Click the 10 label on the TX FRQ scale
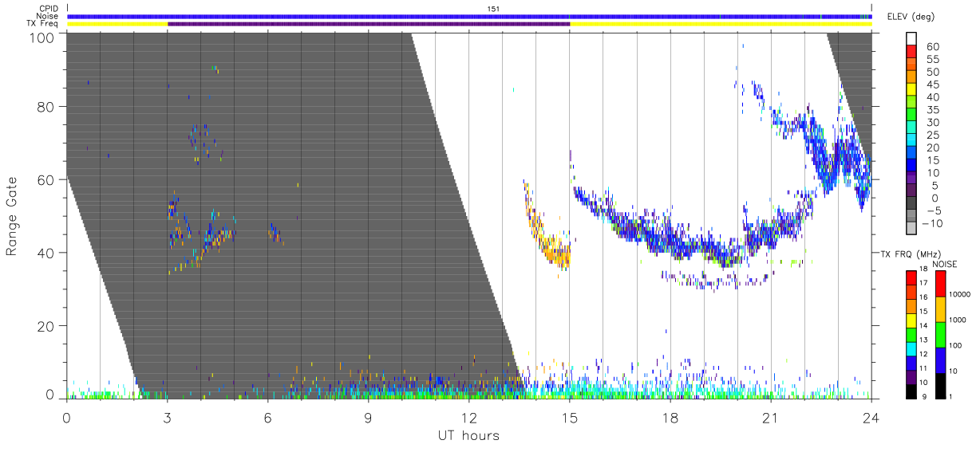 coord(923,383)
